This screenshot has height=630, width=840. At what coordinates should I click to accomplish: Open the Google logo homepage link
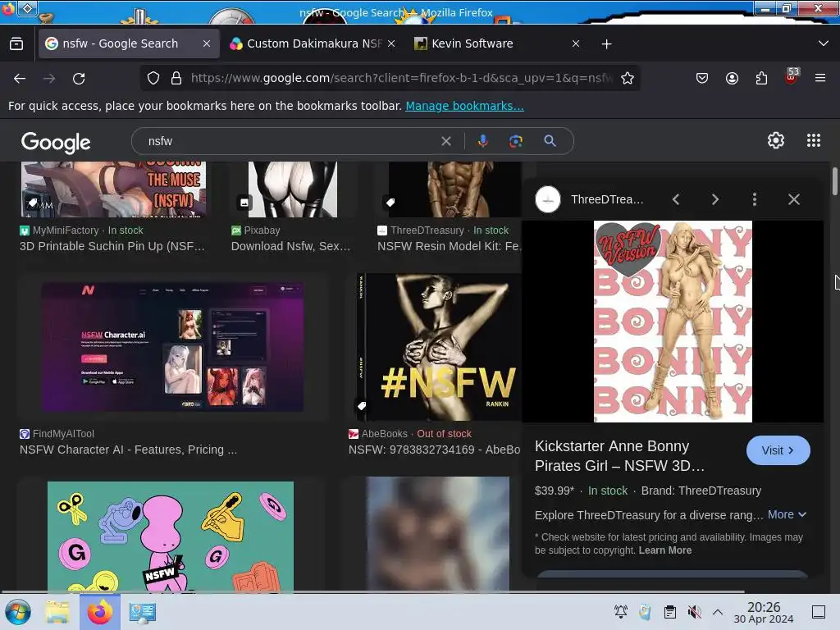[x=56, y=142]
